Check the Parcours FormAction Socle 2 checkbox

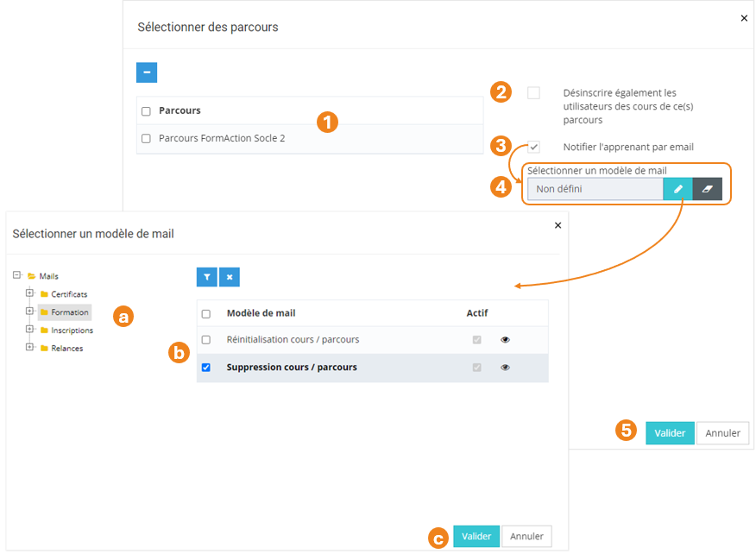146,138
